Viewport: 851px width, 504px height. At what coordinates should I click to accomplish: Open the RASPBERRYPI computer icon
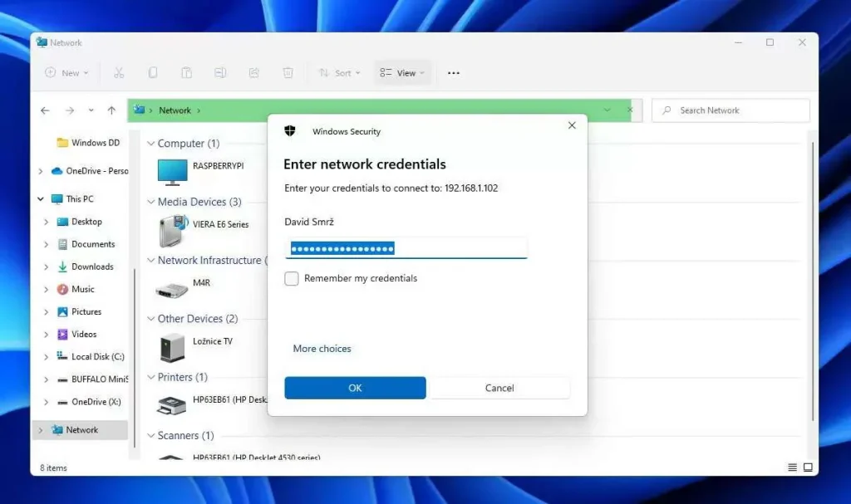[x=172, y=172]
